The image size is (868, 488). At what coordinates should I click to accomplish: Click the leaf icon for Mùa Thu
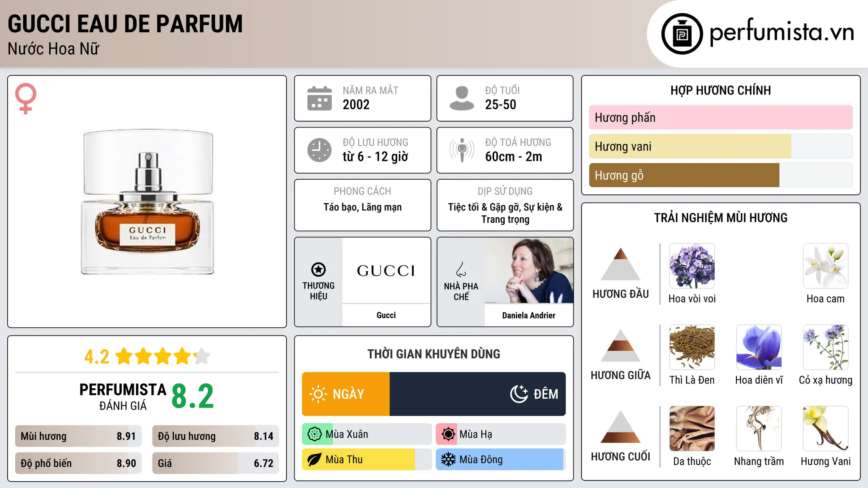coord(314,460)
